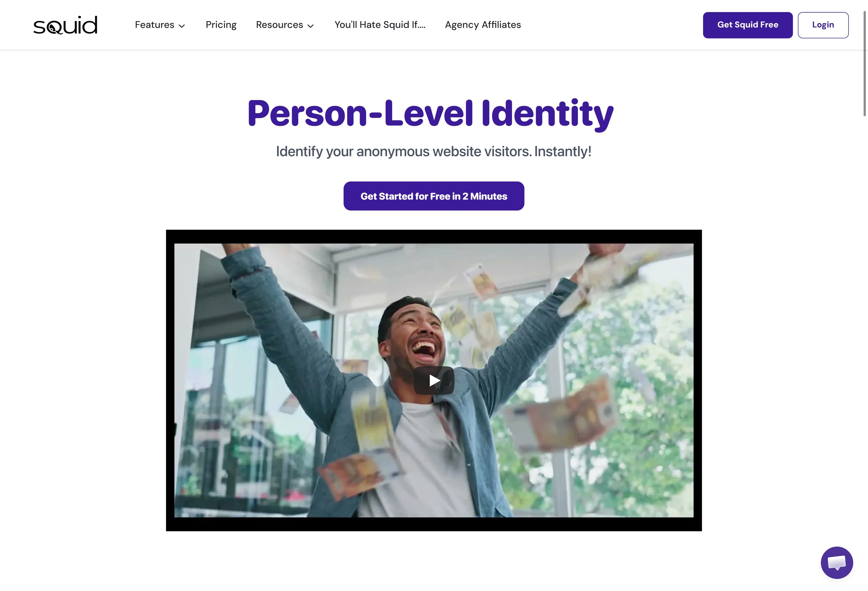This screenshot has height=591, width=868.
Task: Play the hero video
Action: point(434,380)
